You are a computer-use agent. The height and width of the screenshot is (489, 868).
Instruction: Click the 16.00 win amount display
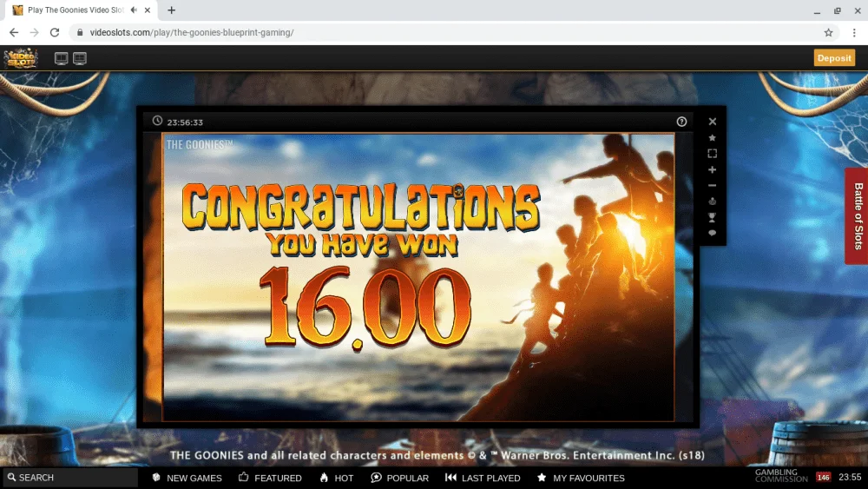(365, 308)
